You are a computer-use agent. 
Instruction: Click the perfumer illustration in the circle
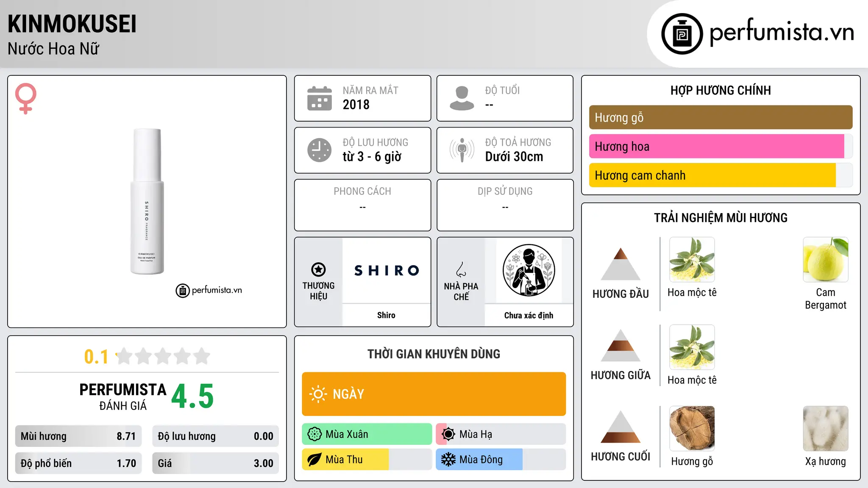pos(529,270)
